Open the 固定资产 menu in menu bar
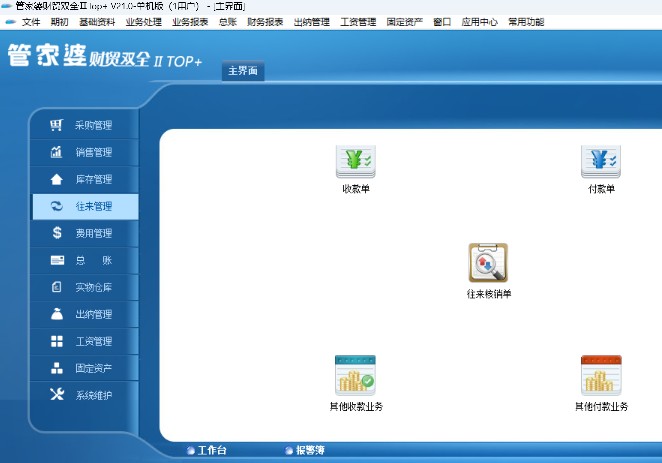 404,22
